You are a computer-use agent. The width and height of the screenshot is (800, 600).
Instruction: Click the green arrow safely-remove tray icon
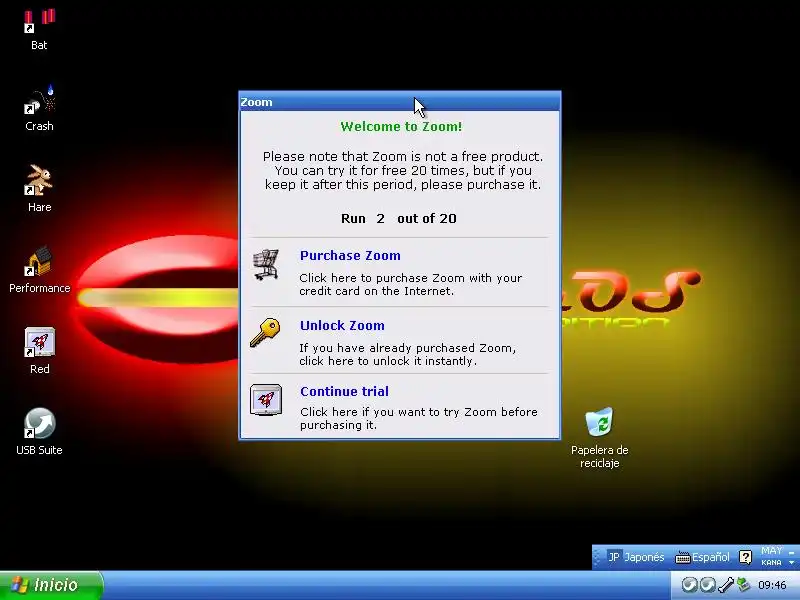coord(743,585)
